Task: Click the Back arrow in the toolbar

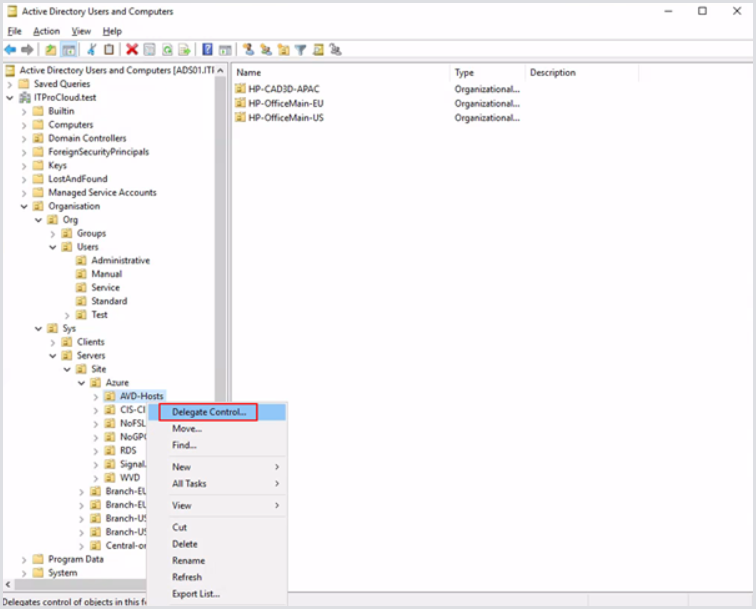Action: (10, 49)
